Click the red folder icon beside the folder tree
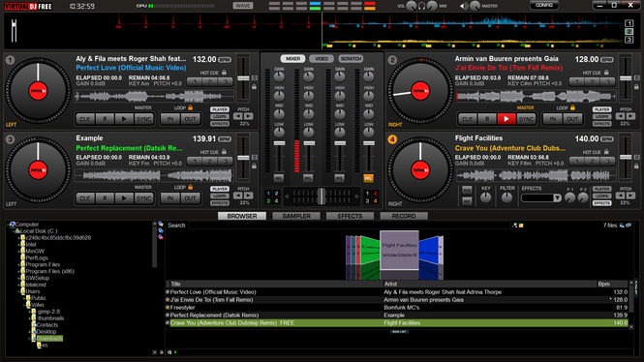 [161, 237]
